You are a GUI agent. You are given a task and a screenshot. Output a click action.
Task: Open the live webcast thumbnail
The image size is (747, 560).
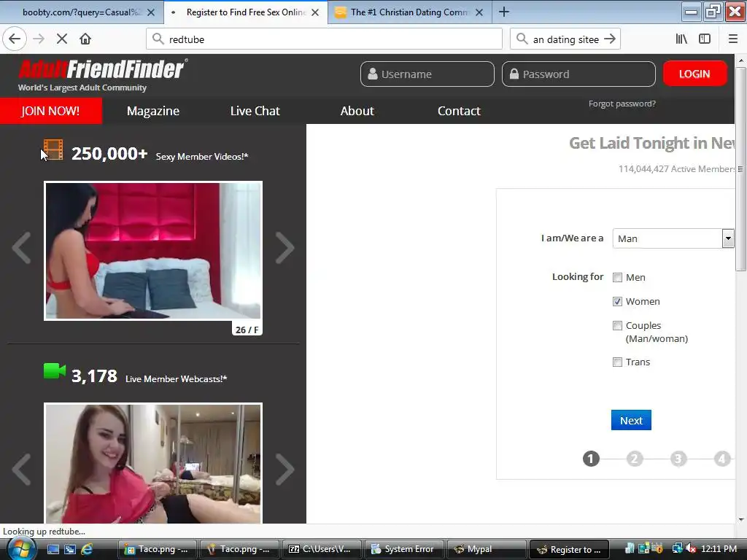coord(153,464)
